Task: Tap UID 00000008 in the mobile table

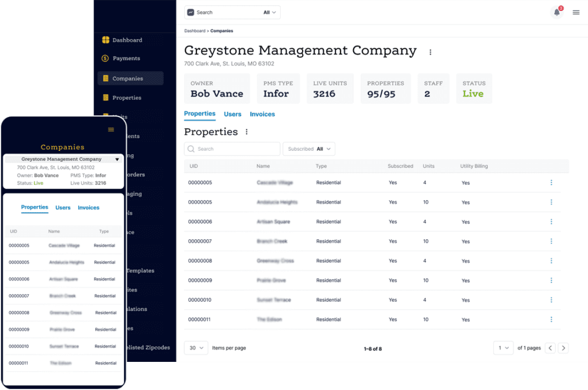Action: 19,313
